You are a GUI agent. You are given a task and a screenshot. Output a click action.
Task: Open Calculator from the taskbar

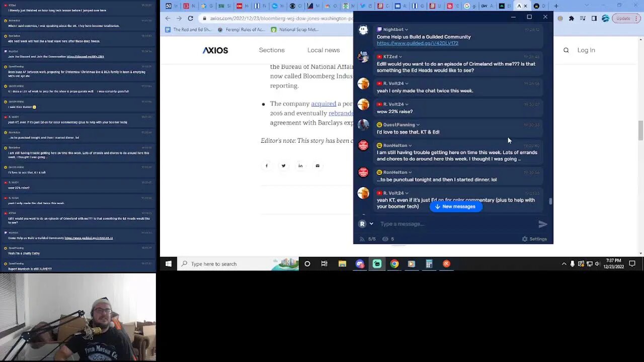click(429, 263)
